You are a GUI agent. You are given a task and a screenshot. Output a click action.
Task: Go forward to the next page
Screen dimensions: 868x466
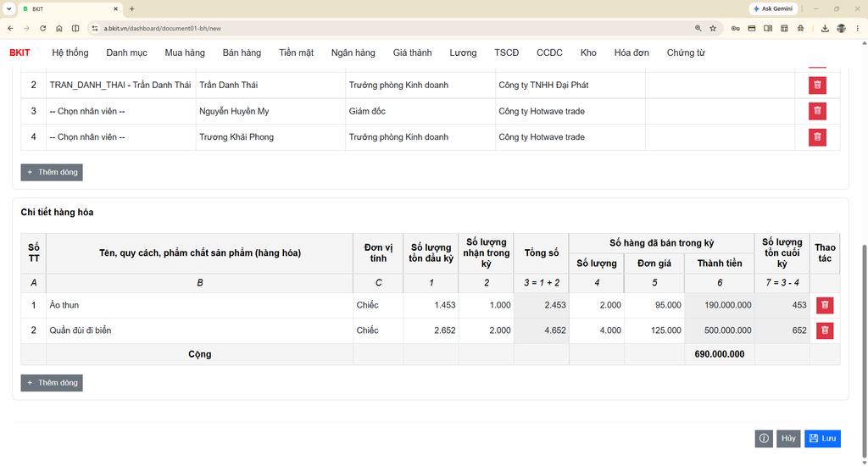(x=26, y=28)
